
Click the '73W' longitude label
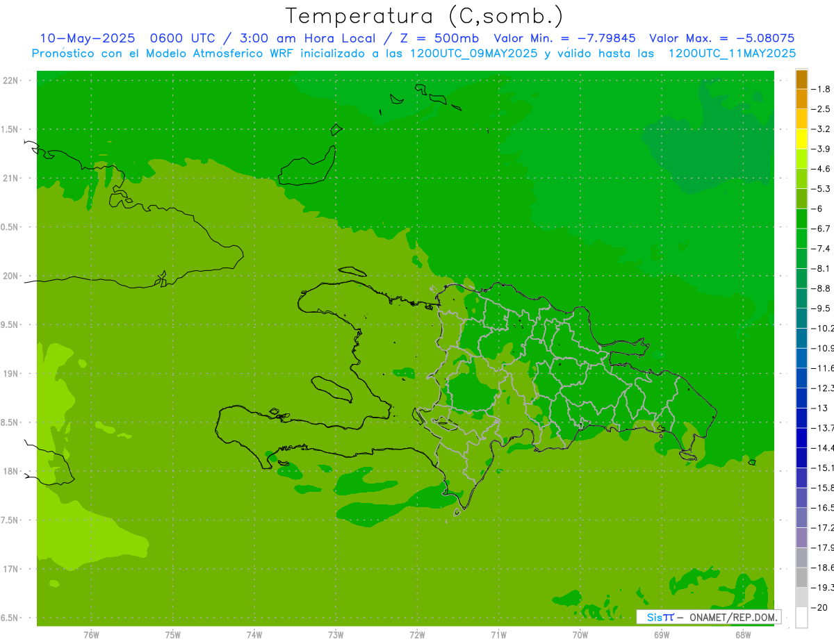336,635
